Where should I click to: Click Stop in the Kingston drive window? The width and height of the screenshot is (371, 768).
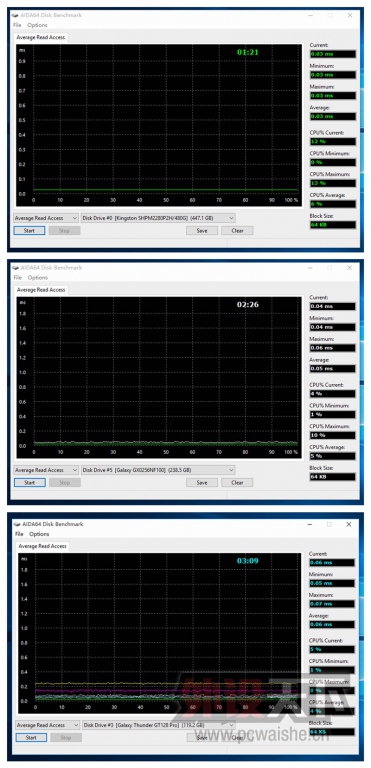(64, 231)
